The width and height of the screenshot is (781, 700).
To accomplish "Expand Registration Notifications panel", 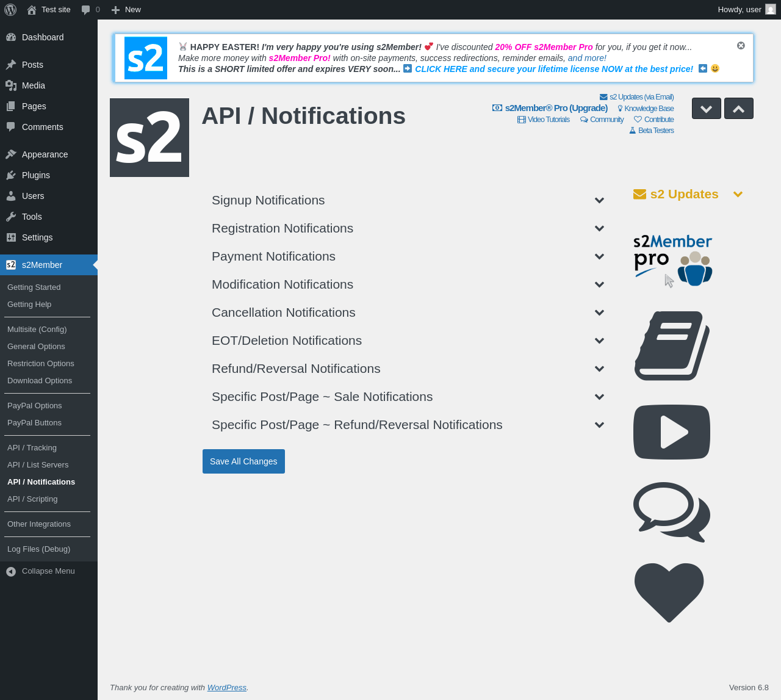I will 408,228.
